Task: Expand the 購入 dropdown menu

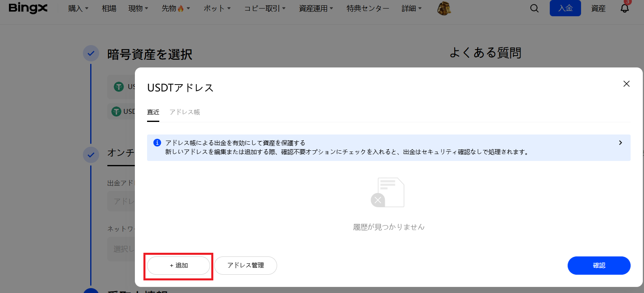Action: coord(78,9)
